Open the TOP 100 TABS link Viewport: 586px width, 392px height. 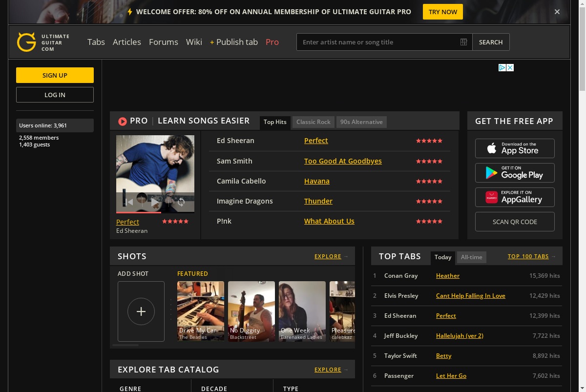pos(528,256)
